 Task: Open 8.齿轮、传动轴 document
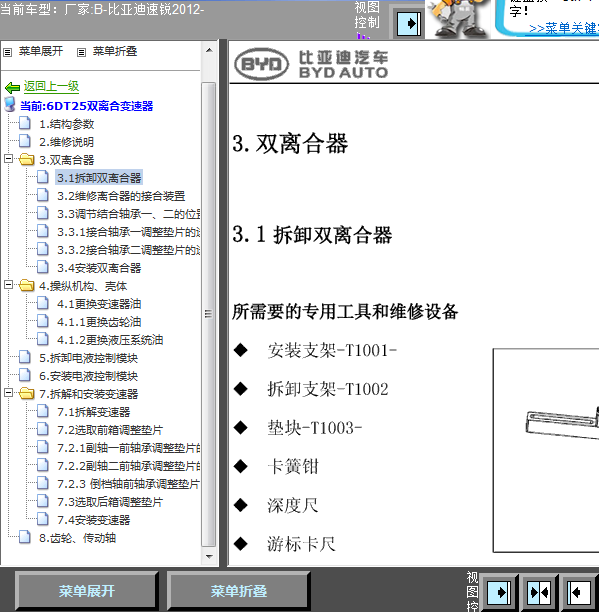click(77, 538)
